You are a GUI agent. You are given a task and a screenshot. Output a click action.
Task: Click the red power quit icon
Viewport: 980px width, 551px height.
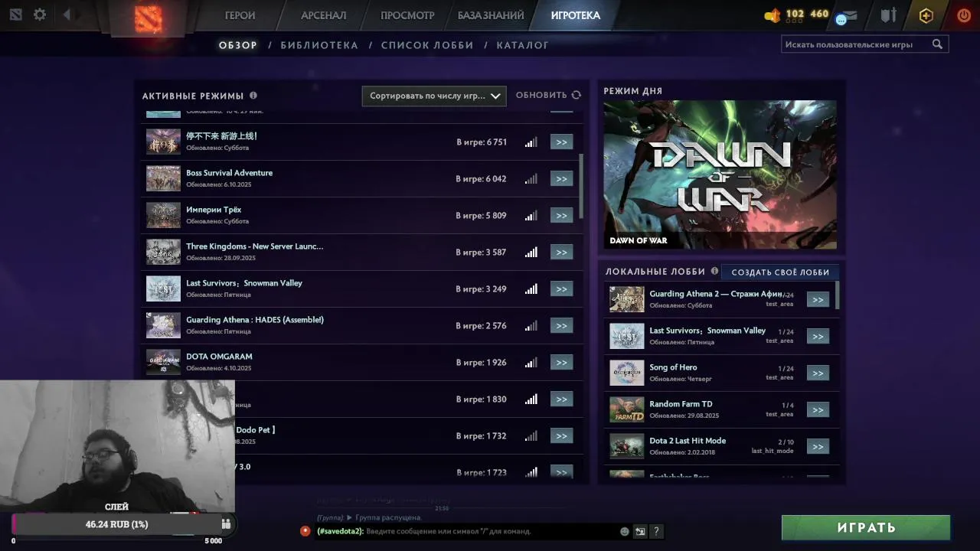click(x=964, y=15)
